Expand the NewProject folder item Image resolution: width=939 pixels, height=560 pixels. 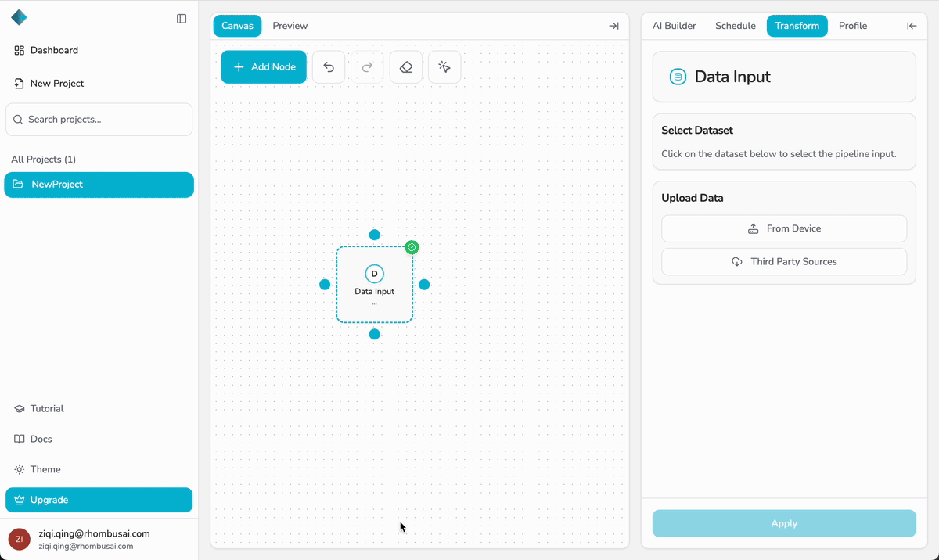click(99, 185)
